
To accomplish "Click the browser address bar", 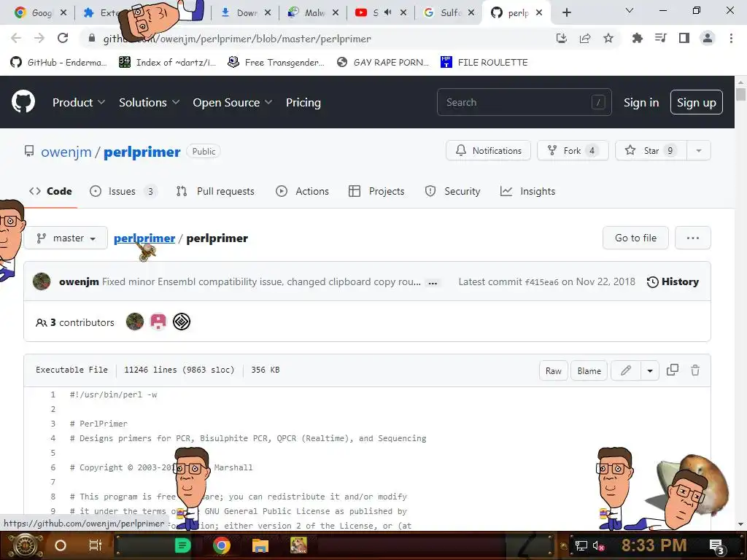I will pyautogui.click(x=314, y=39).
